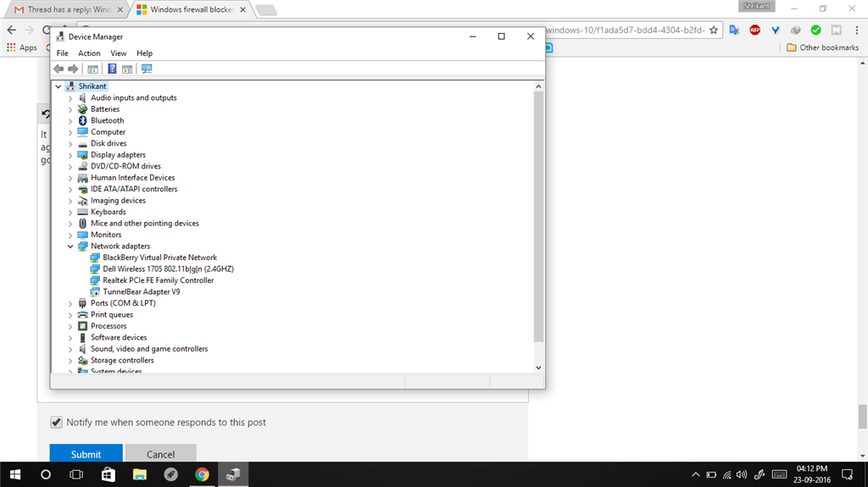Select the IDE ATA/ATAPI controllers row
The image size is (868, 487).
tap(134, 189)
